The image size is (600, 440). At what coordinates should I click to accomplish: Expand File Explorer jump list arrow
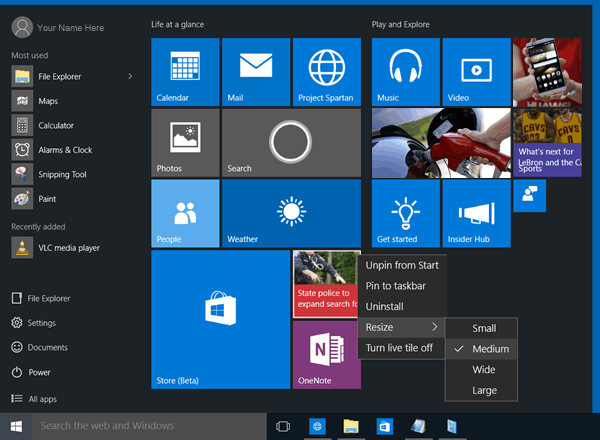coord(130,77)
